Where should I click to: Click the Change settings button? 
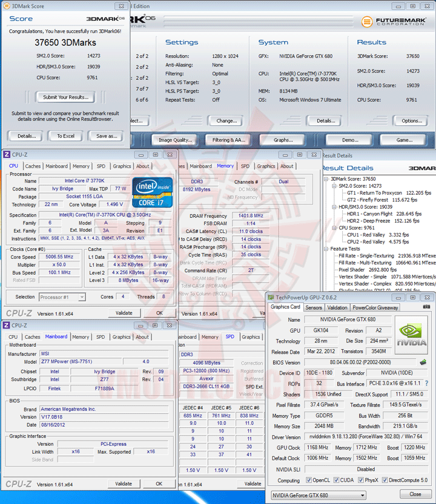click(x=226, y=121)
